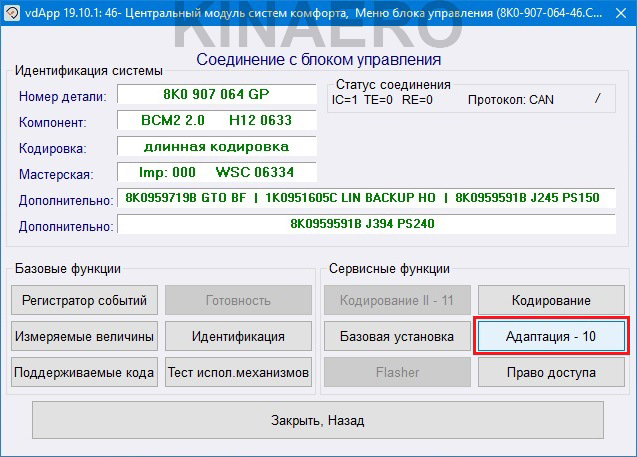Open Регистратор событий
Image resolution: width=637 pixels, height=457 pixels.
(x=84, y=300)
